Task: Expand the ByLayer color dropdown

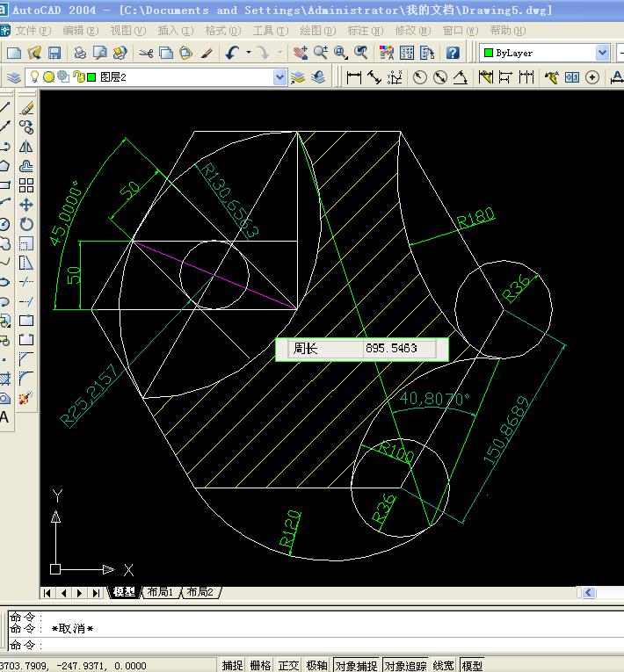Action: pos(603,53)
